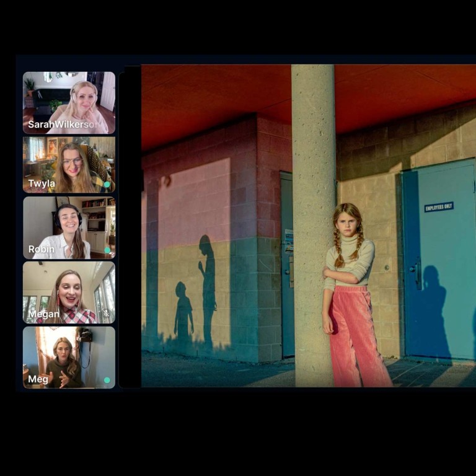Click the Twyla name label
The image size is (476, 476).
click(x=42, y=183)
